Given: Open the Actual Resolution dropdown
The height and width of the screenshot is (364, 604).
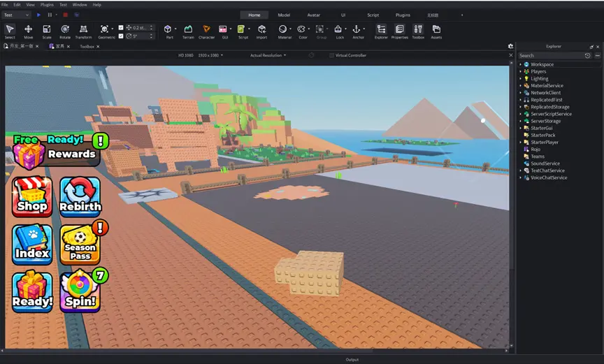Looking at the screenshot, I should [268, 55].
